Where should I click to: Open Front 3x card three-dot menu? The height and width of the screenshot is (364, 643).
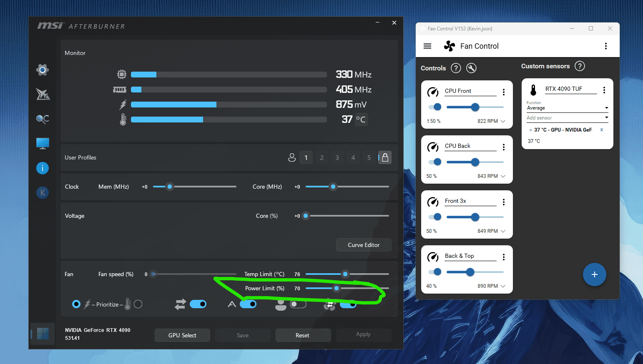504,202
